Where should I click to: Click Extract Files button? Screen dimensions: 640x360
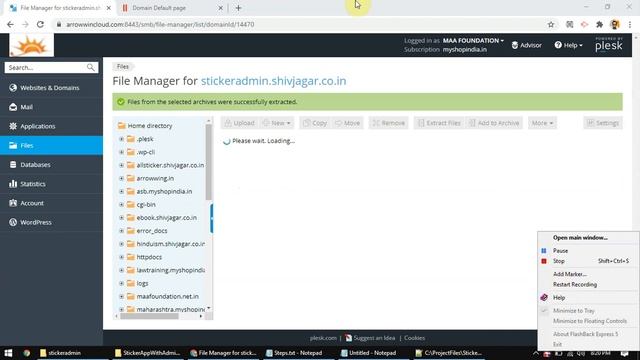(439, 123)
